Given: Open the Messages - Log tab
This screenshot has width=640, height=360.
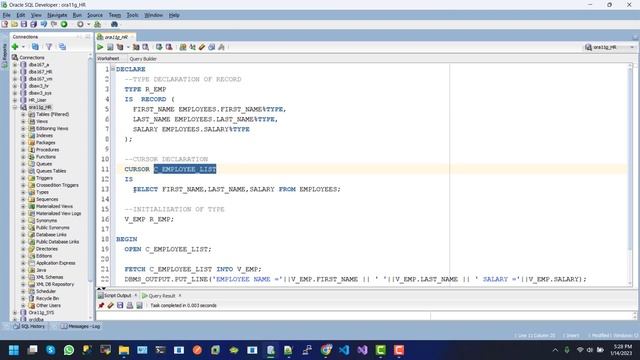Looking at the screenshot, I should pyautogui.click(x=81, y=327).
